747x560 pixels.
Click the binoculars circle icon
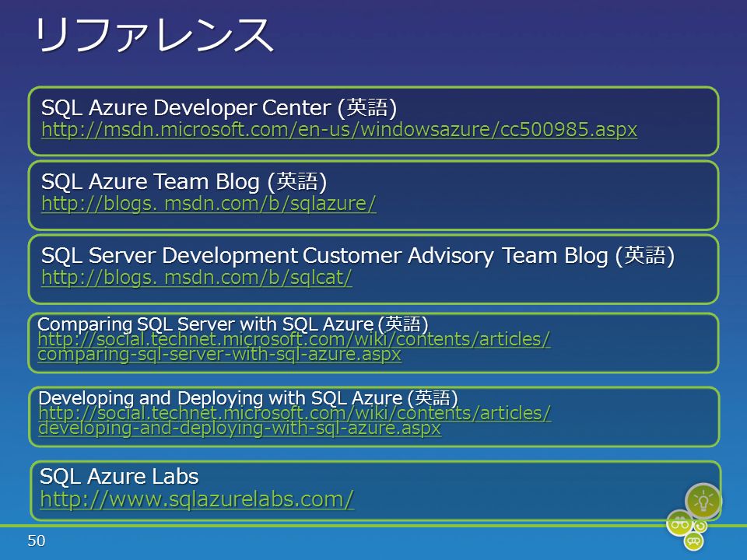tap(679, 523)
